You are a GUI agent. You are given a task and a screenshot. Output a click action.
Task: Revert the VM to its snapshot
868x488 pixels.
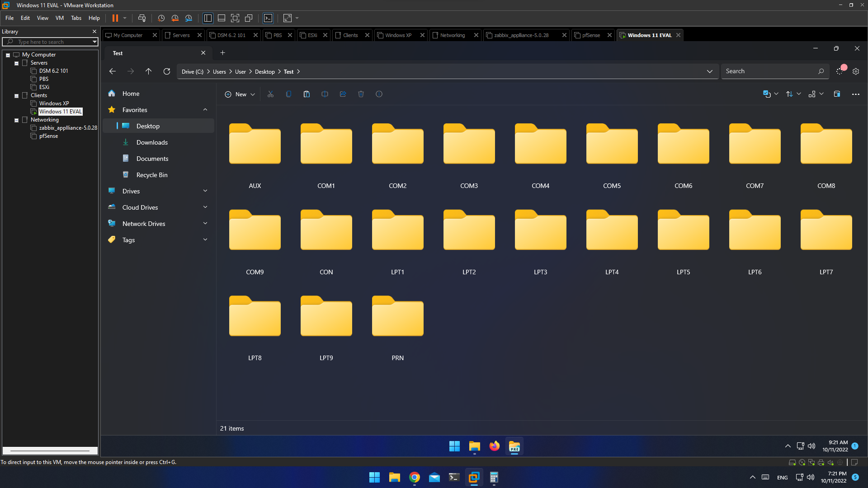[x=175, y=18]
